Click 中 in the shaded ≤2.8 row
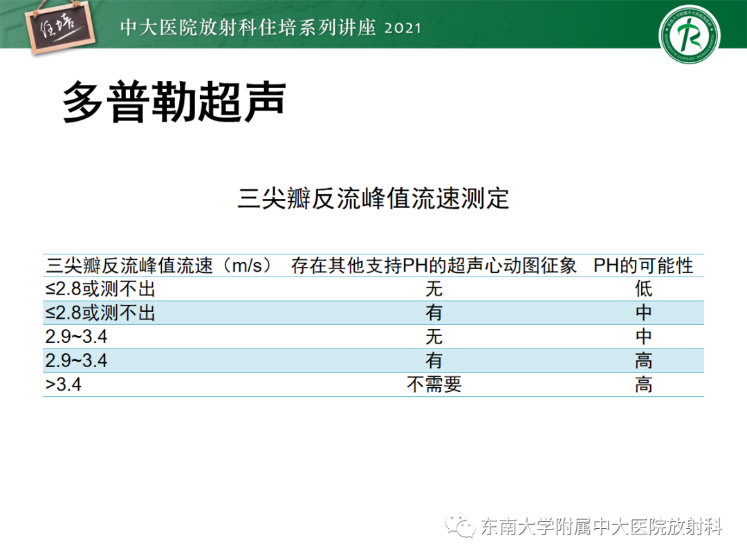Image resolution: width=747 pixels, height=560 pixels. [x=643, y=313]
